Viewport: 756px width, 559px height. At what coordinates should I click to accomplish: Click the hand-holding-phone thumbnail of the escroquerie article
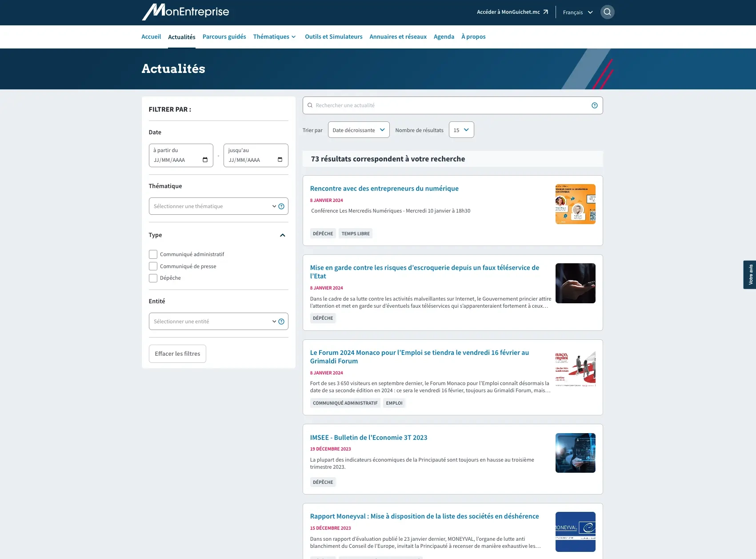tap(576, 283)
